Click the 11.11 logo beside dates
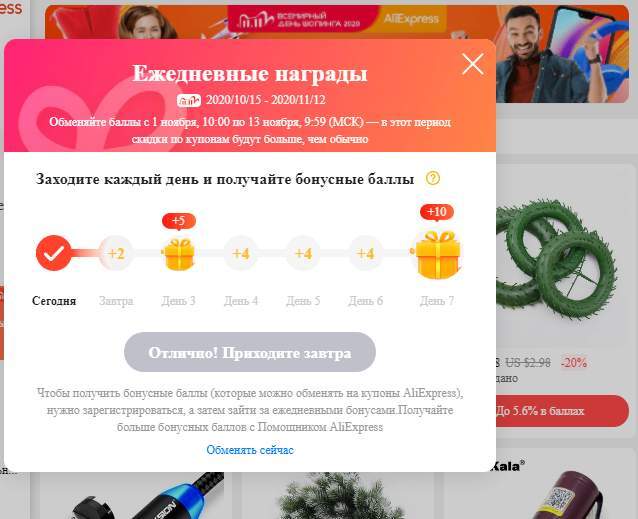Viewport: 638px width, 519px height. (189, 100)
